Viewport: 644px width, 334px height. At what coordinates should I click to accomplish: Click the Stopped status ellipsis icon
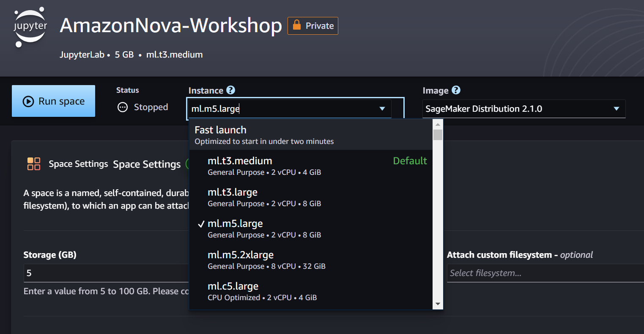click(123, 107)
